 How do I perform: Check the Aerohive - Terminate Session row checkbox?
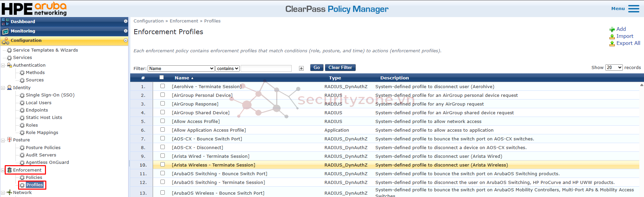[162, 86]
